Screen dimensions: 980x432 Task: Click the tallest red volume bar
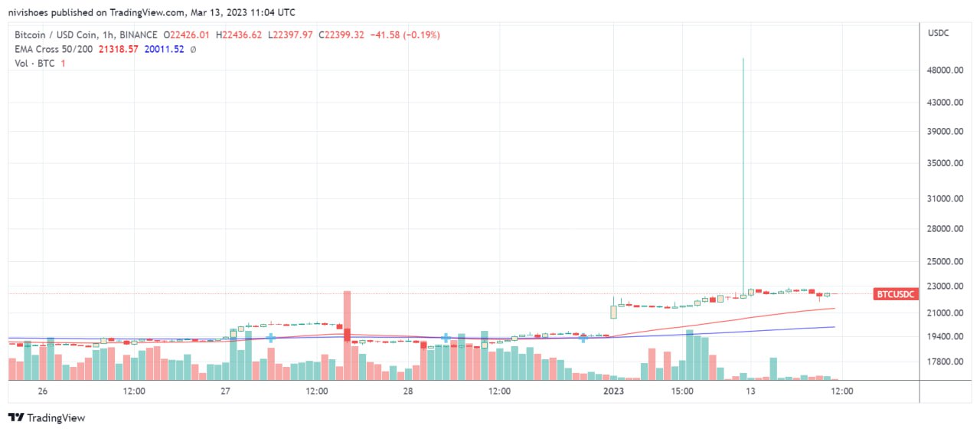347,335
